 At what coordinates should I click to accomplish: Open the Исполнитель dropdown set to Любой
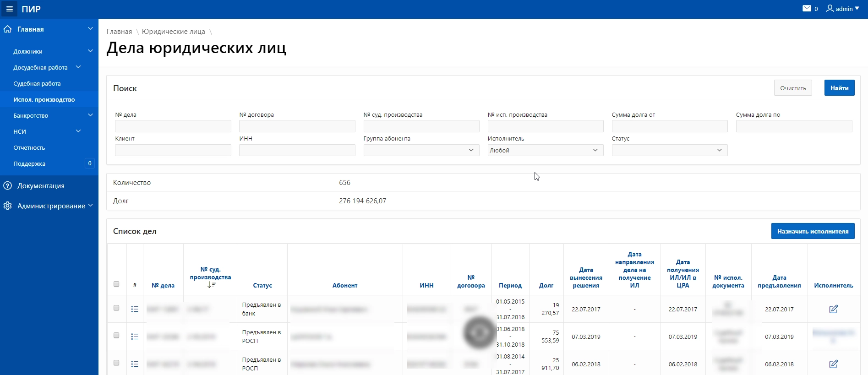[x=546, y=150]
